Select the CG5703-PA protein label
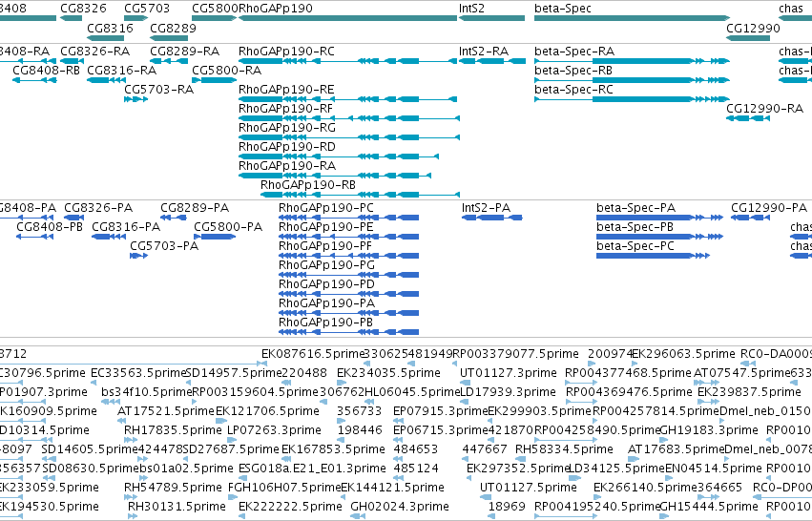The width and height of the screenshot is (812, 521). coord(164,246)
